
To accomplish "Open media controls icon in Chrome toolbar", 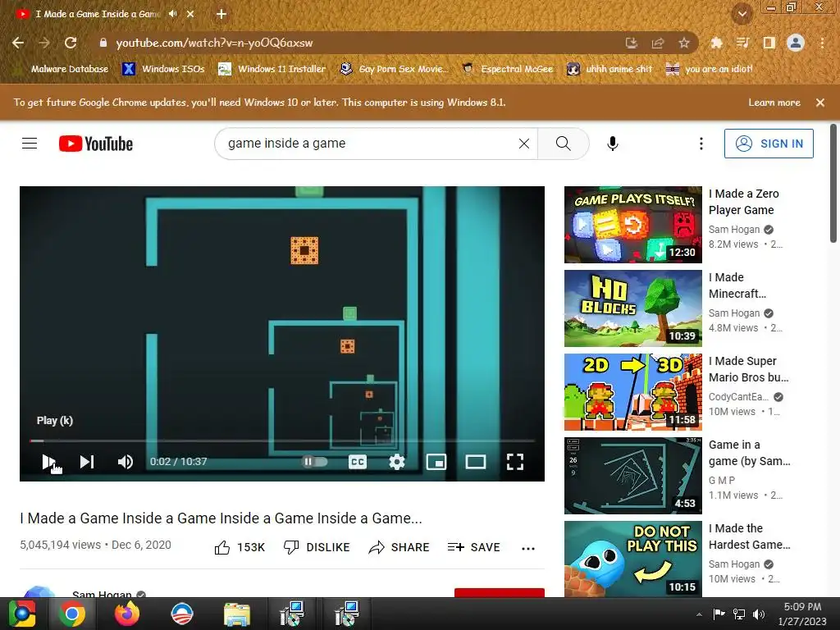I will tap(742, 43).
